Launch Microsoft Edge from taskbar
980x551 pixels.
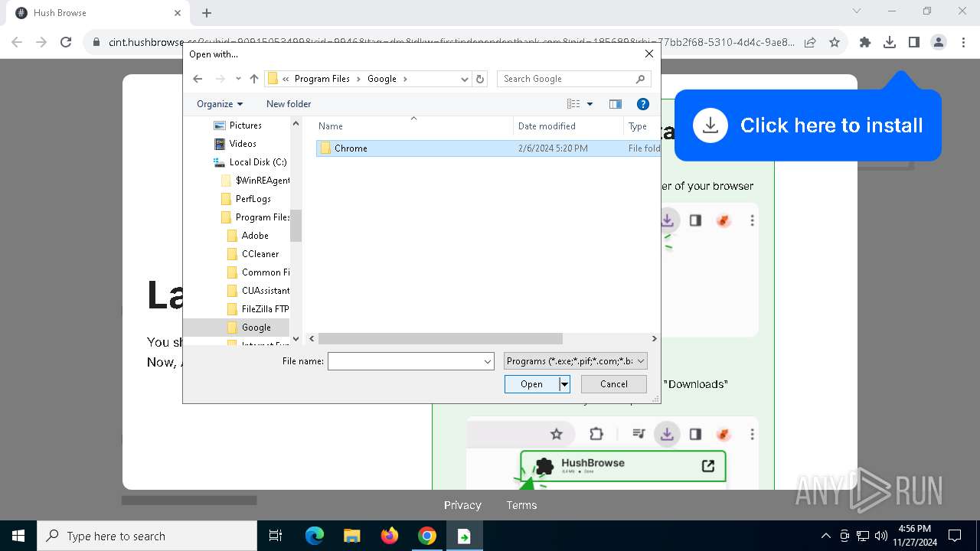315,536
